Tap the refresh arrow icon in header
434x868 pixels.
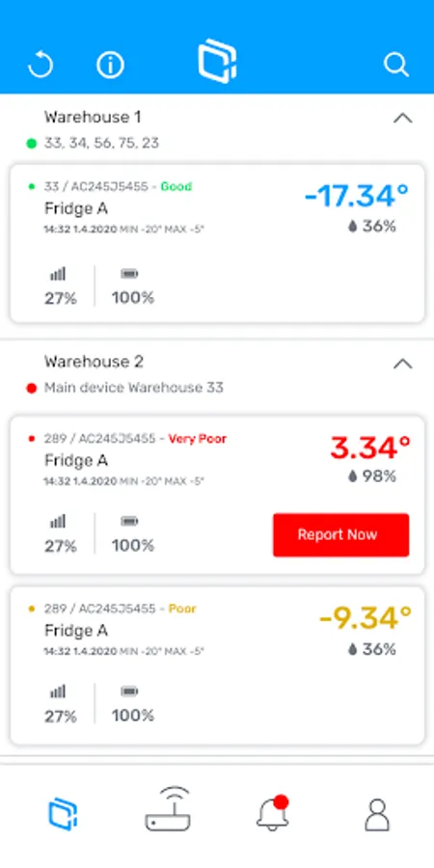click(x=41, y=65)
